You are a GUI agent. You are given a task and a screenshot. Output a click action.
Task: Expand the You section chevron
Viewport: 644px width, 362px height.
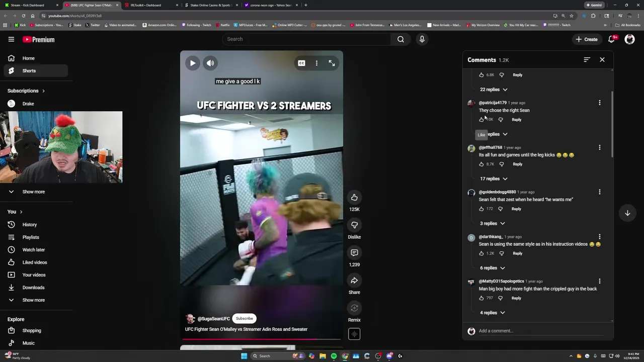(x=21, y=212)
